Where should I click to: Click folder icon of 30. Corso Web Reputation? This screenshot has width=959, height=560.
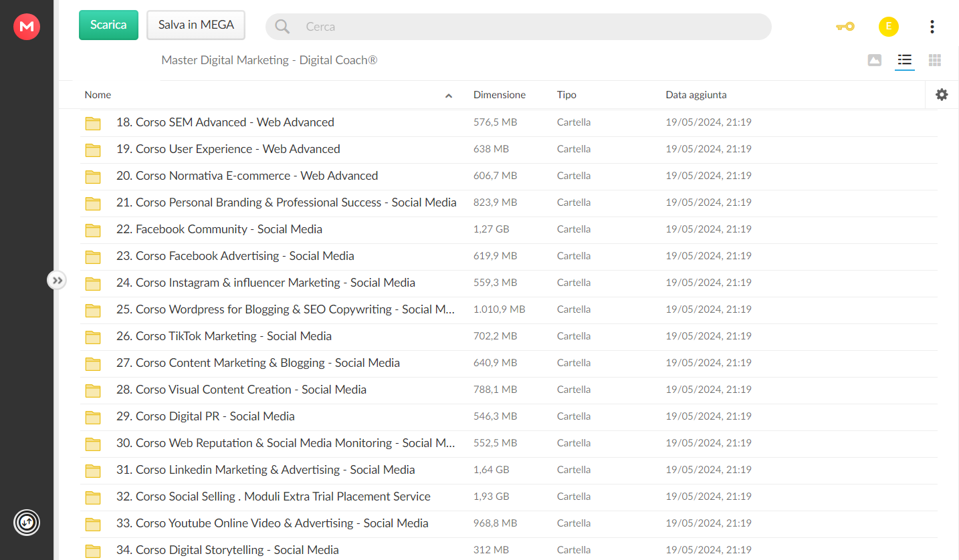pos(93,444)
